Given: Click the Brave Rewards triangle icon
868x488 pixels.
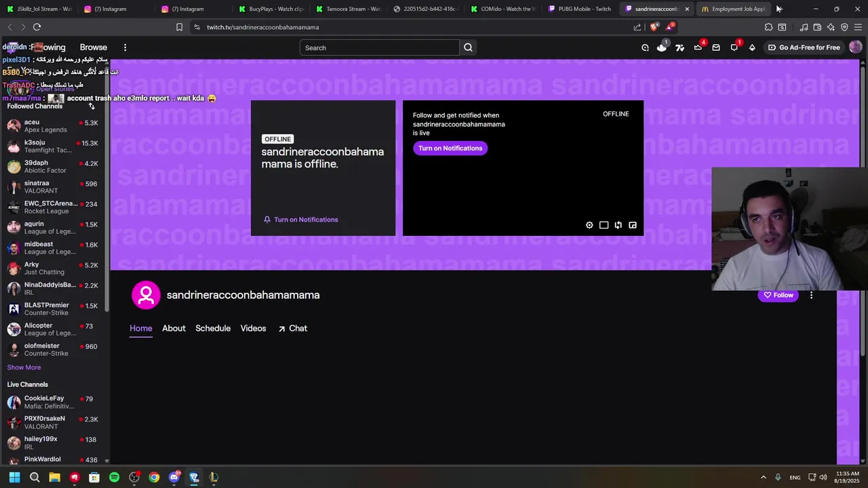Looking at the screenshot, I should coord(670,27).
